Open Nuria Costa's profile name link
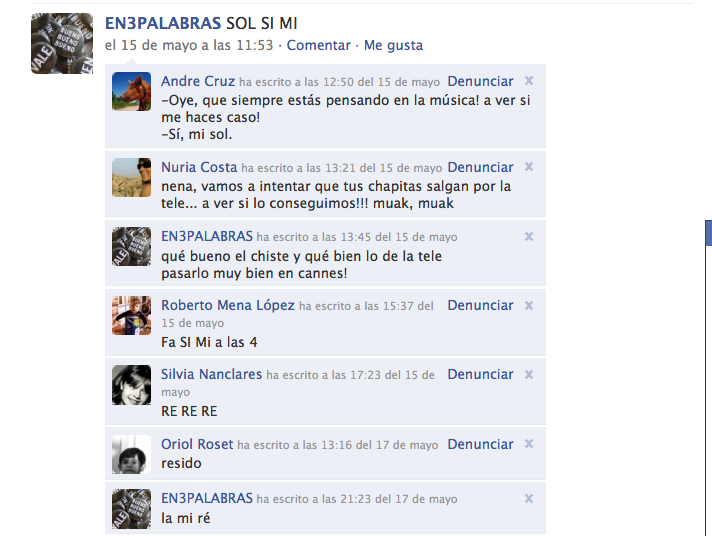This screenshot has width=712, height=536. pyautogui.click(x=199, y=167)
